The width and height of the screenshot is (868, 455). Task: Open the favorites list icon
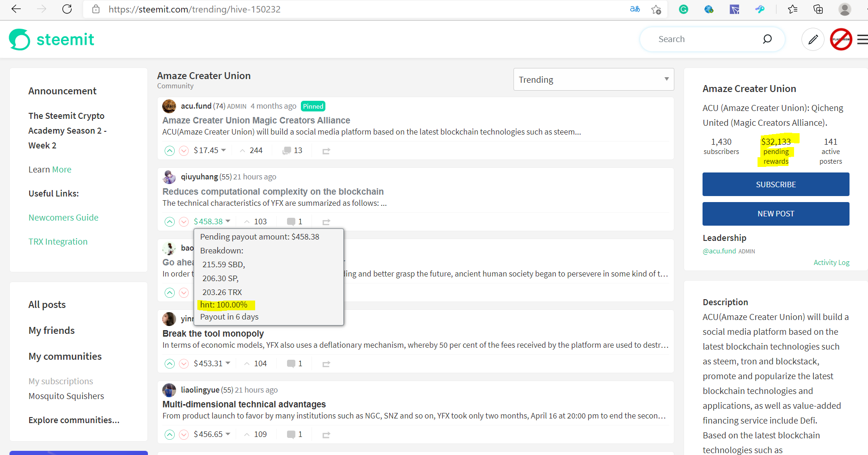[x=793, y=9]
